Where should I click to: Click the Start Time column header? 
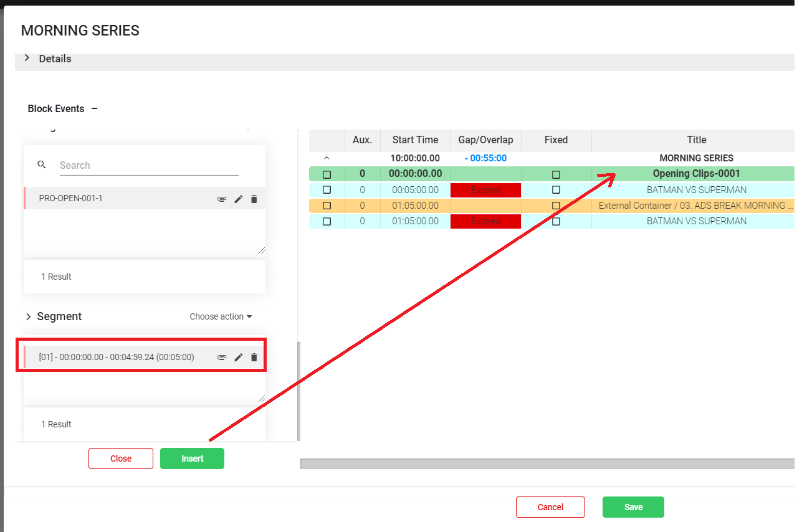(x=415, y=140)
